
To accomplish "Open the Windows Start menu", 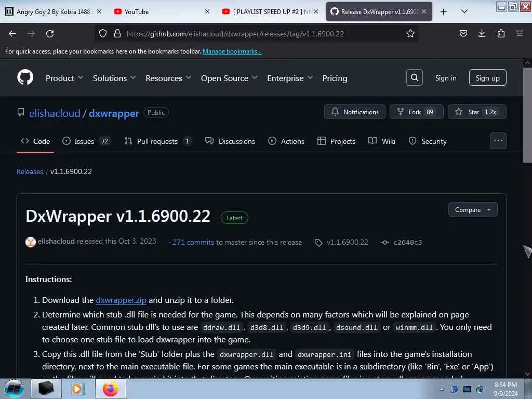I will [14, 389].
